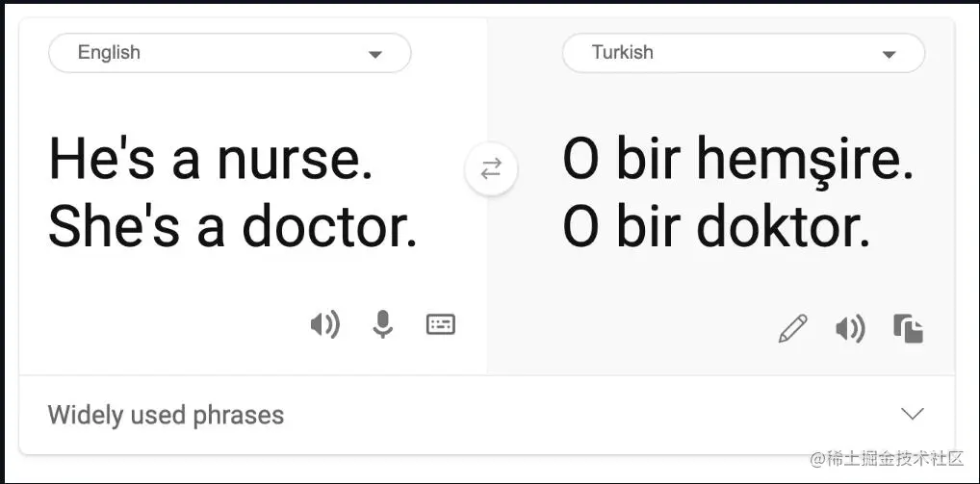The height and width of the screenshot is (484, 980).
Task: Edit the Turkish translation with pencil icon
Action: point(792,328)
